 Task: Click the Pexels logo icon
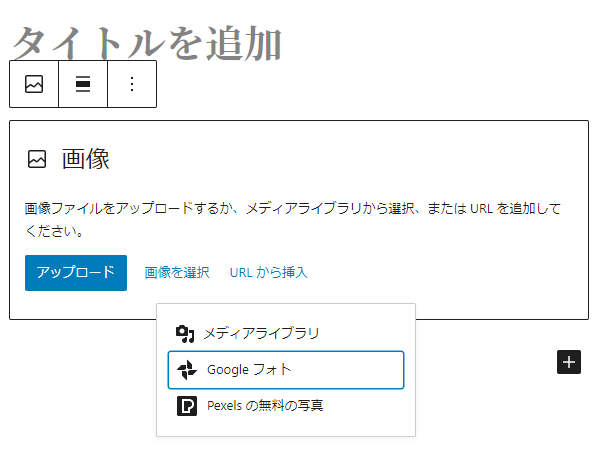click(187, 406)
